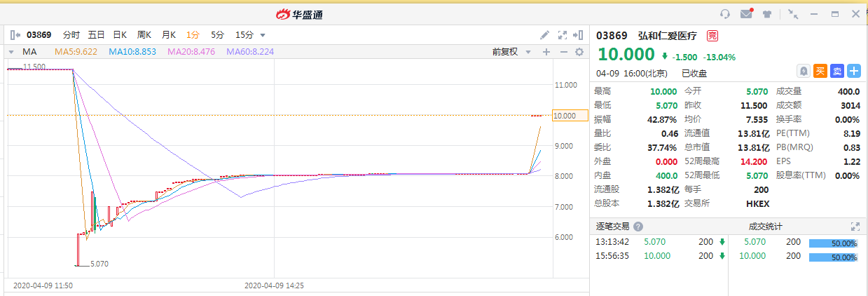Switch to the 逐笔交易 tab
The image size is (868, 296).
[x=613, y=227]
